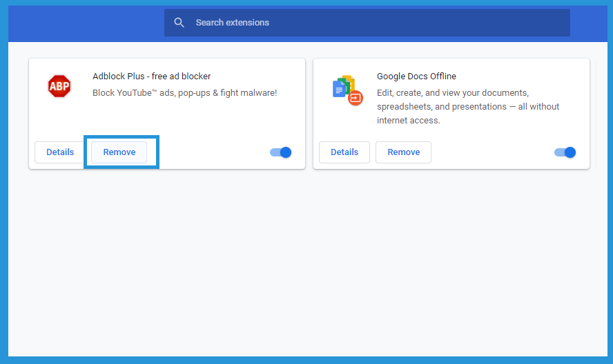This screenshot has width=613, height=364.
Task: Click 'Block YouTube ads, pop-ups & fight malware!' text
Action: [x=184, y=93]
